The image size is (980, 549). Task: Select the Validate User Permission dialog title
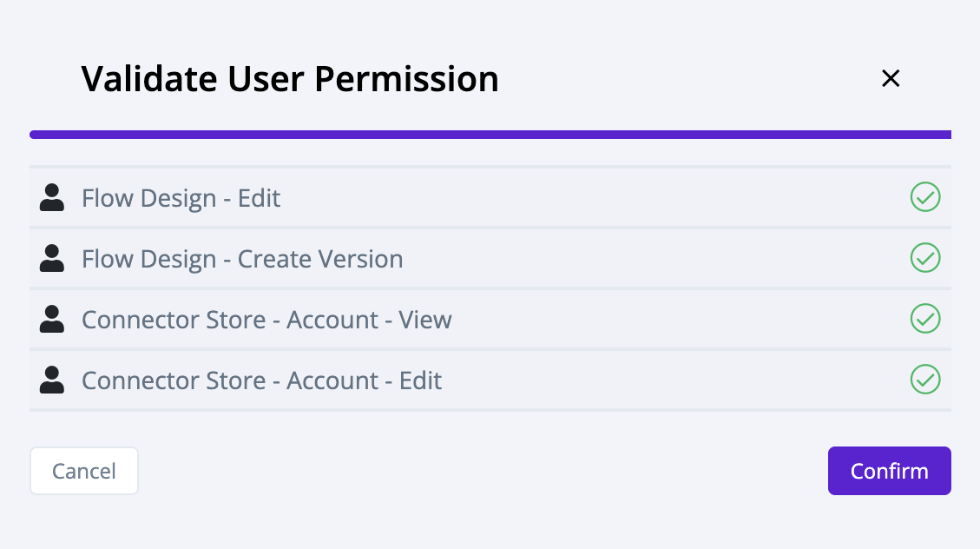pos(289,78)
